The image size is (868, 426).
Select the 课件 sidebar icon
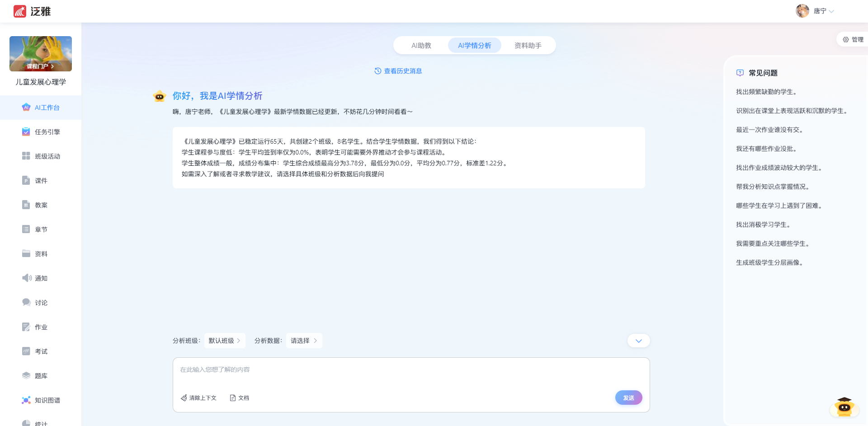[26, 181]
